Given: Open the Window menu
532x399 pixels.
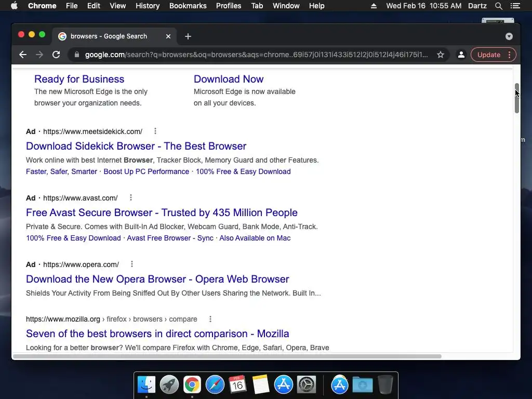Looking at the screenshot, I should pos(286,6).
